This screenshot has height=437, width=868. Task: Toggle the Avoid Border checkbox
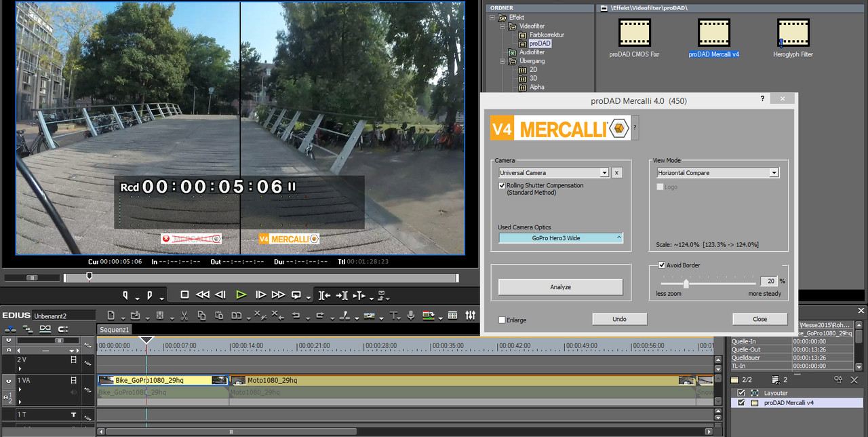click(662, 265)
